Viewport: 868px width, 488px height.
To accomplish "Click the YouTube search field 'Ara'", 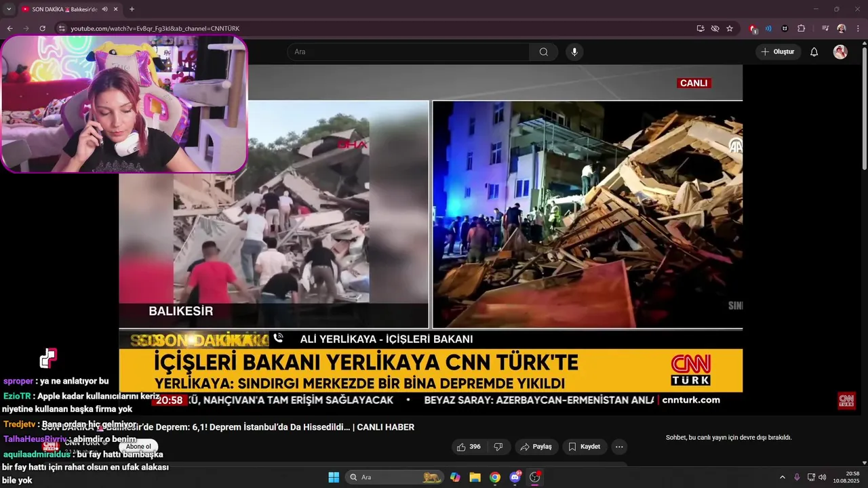I will (409, 52).
